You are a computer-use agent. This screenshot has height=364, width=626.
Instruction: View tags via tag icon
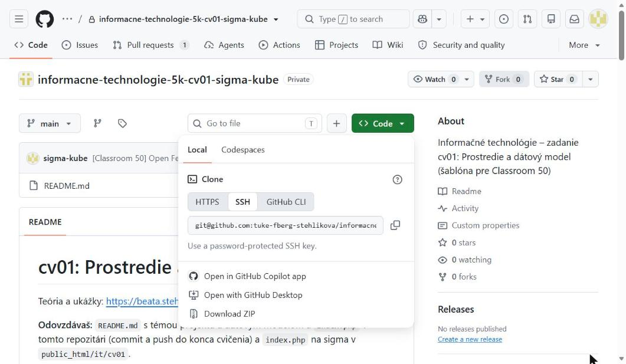coord(122,124)
